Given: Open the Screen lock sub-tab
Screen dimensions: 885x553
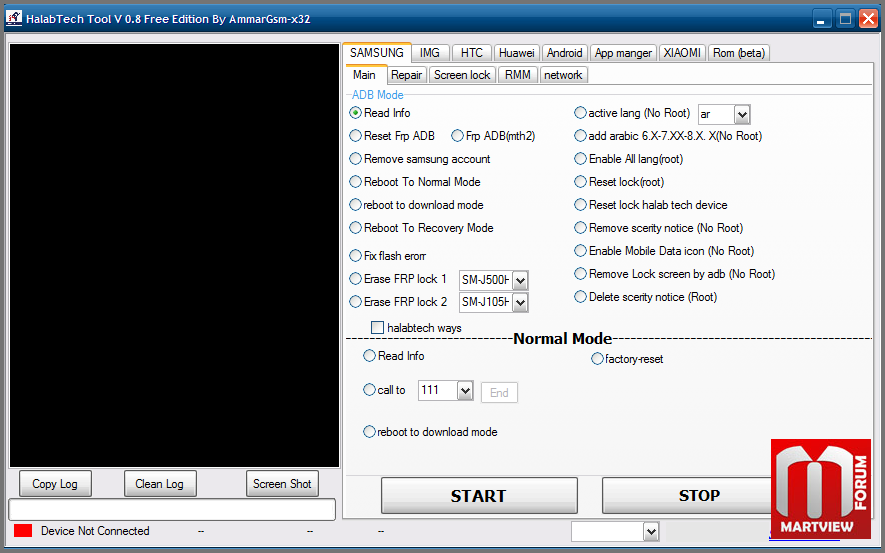Looking at the screenshot, I should [462, 75].
